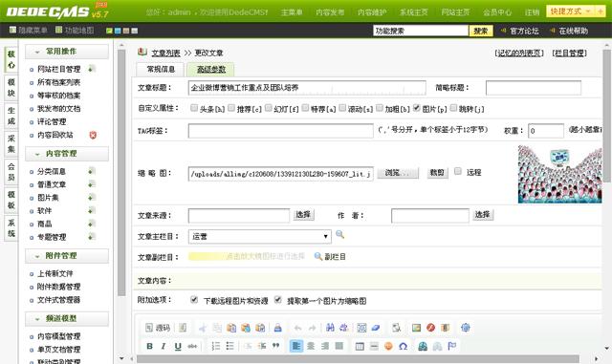
Task: Collapse the 内容管理 sidebar section
Action: click(x=67, y=154)
